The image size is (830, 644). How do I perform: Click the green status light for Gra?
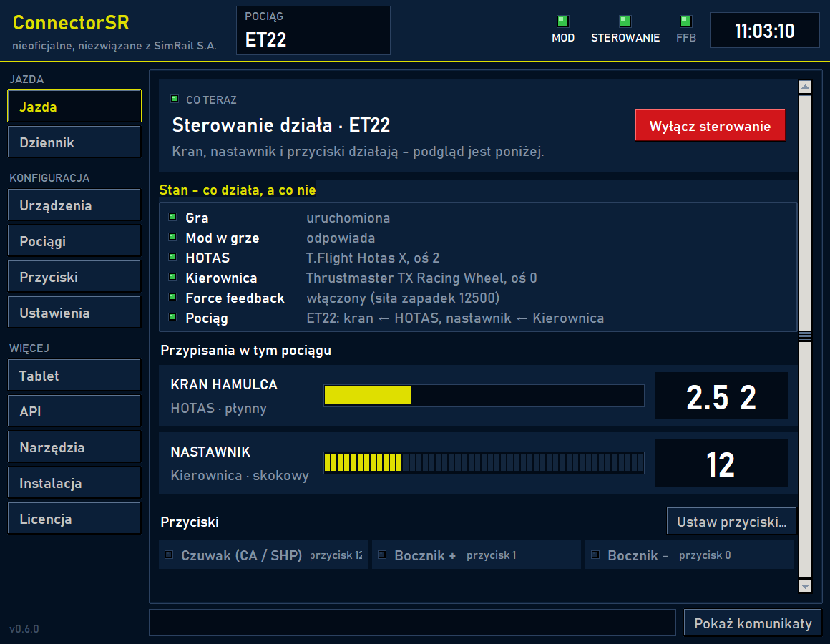[x=172, y=217]
